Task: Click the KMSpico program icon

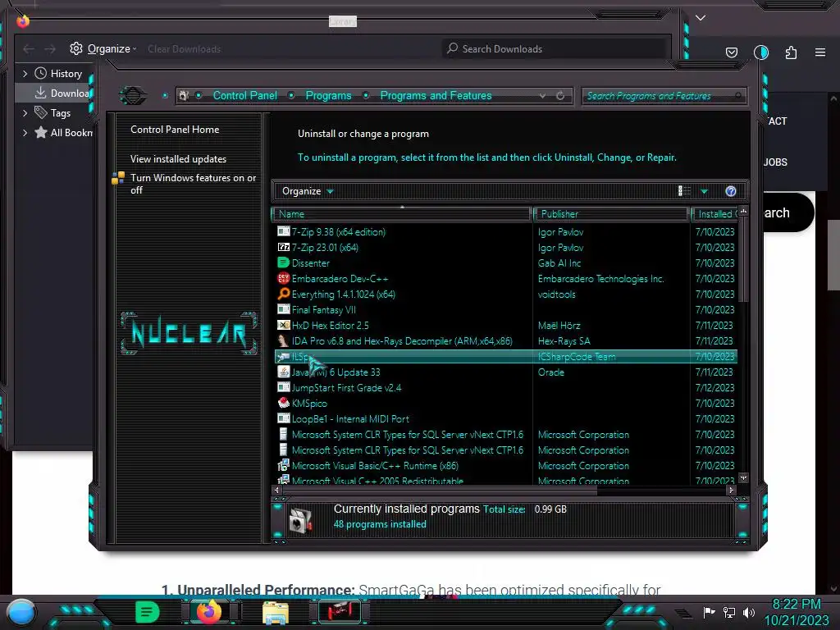Action: [x=283, y=403]
